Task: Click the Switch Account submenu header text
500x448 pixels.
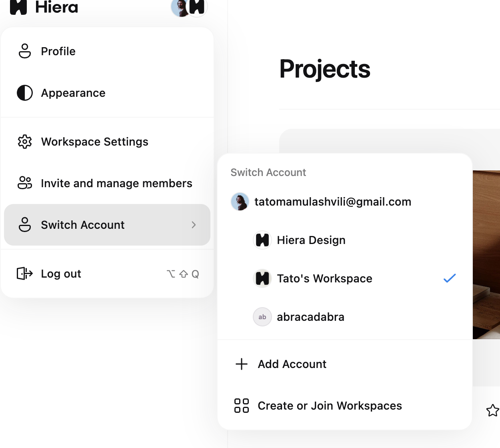Action: 268,172
